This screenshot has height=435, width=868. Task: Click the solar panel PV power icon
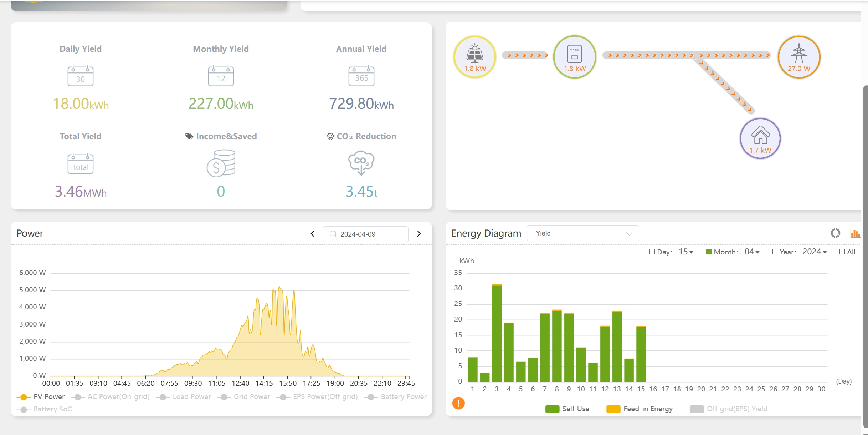coord(474,54)
